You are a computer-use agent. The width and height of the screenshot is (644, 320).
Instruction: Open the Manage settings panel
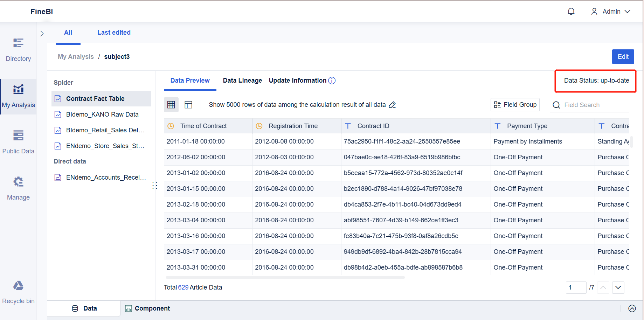click(x=18, y=188)
